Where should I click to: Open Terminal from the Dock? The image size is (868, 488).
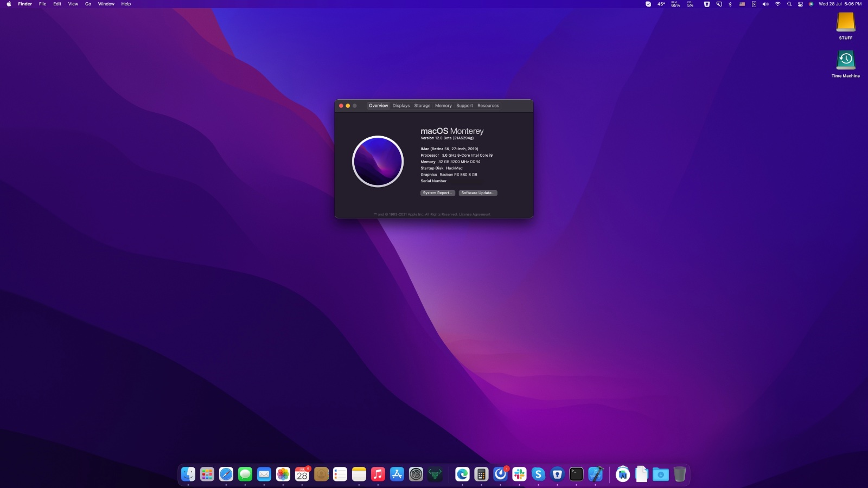point(576,474)
